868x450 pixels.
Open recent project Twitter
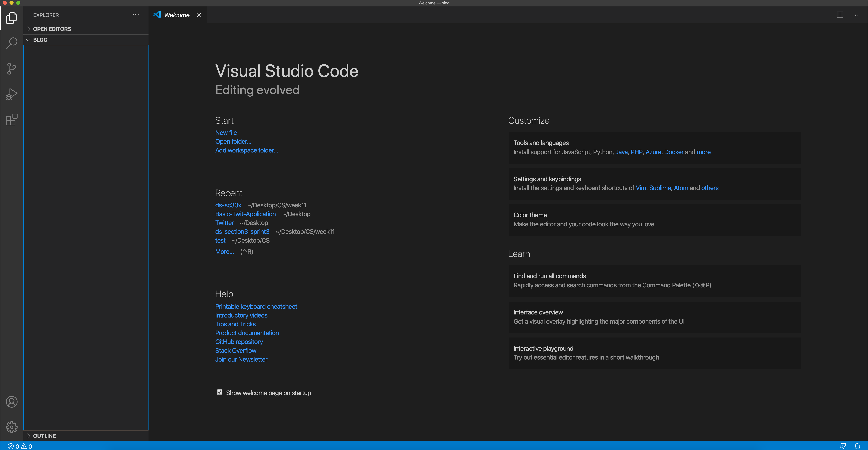(224, 223)
